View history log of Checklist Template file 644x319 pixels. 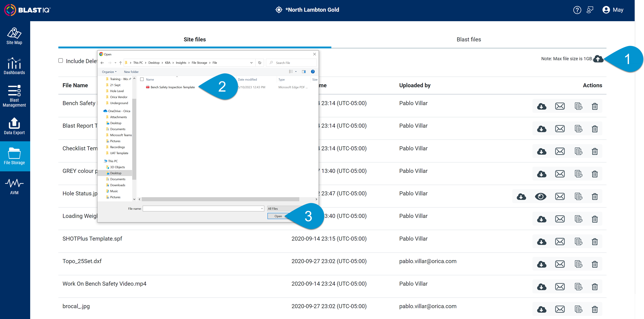[578, 151]
